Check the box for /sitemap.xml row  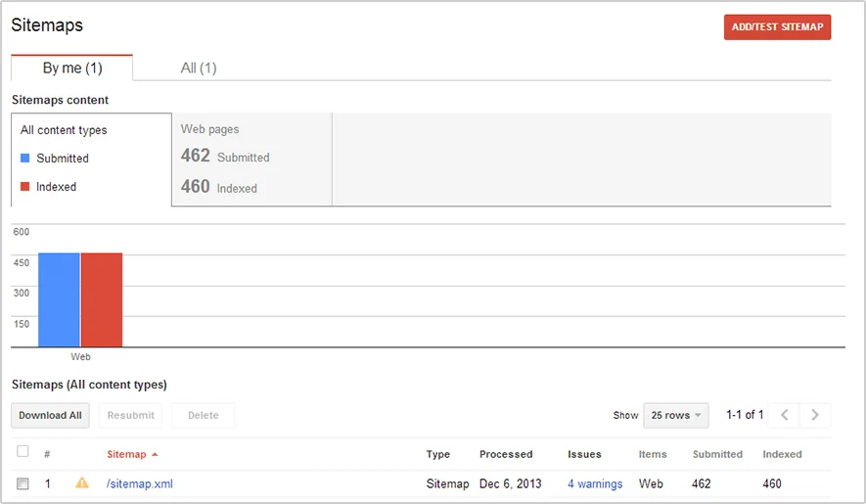(x=23, y=483)
